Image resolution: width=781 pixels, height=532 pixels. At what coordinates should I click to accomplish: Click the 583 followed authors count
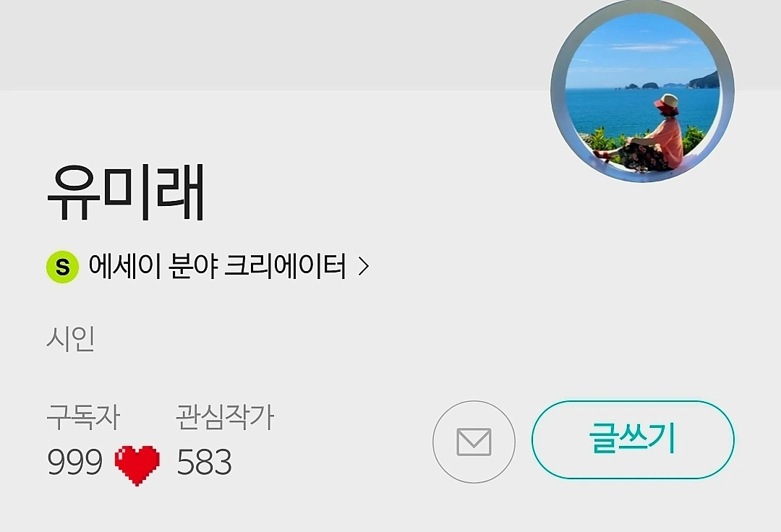pyautogui.click(x=204, y=462)
